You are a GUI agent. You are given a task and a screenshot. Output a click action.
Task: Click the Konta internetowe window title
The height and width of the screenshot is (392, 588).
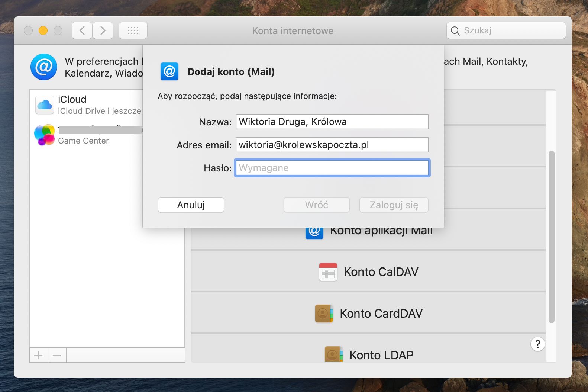(293, 31)
